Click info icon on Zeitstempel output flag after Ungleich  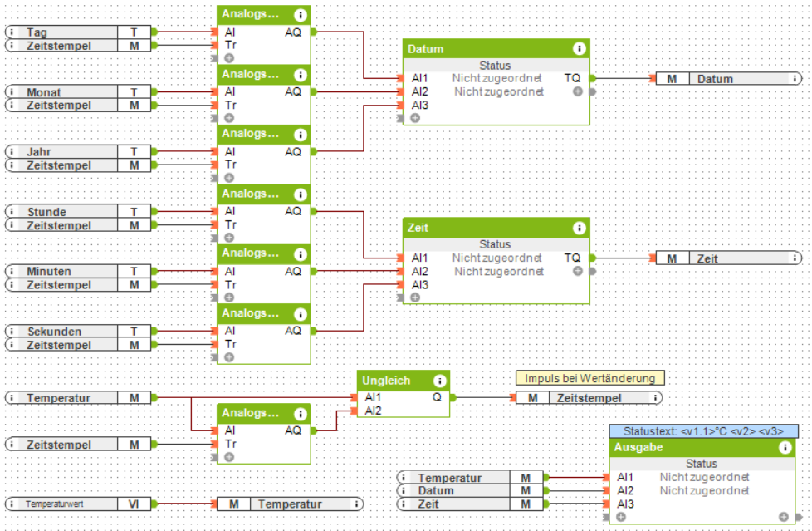pos(655,398)
